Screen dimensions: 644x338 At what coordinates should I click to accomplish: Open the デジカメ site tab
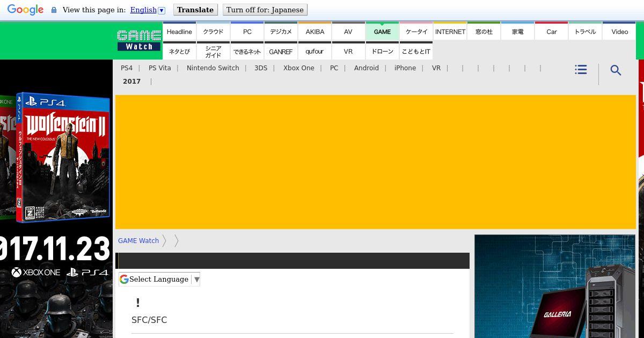pos(281,31)
